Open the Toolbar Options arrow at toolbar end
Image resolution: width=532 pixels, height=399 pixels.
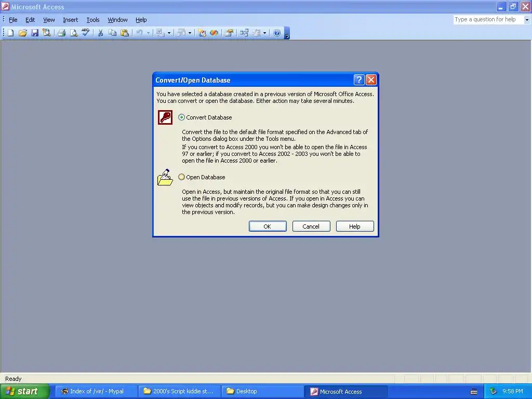[x=287, y=33]
